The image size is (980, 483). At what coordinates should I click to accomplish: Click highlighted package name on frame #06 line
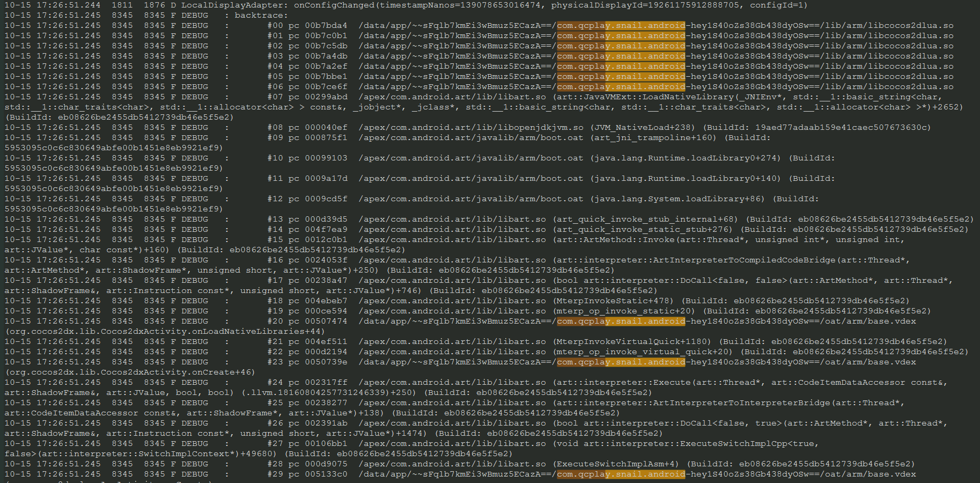coord(621,86)
